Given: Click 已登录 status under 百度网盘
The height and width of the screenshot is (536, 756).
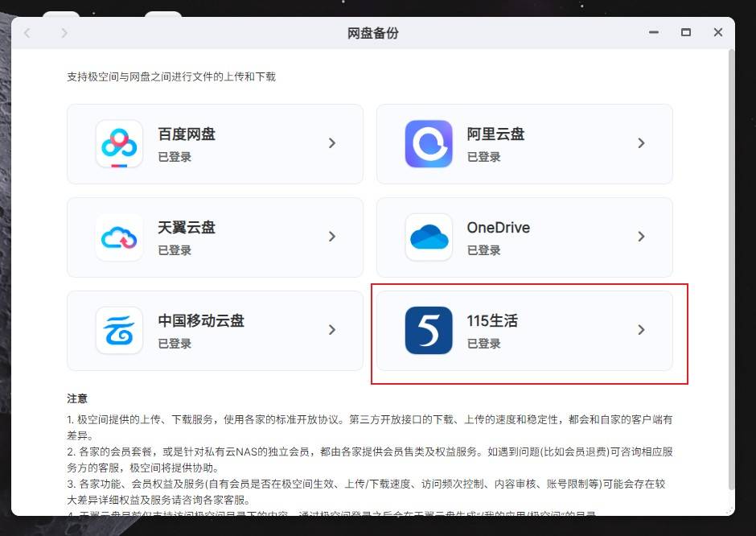Looking at the screenshot, I should pyautogui.click(x=175, y=157).
